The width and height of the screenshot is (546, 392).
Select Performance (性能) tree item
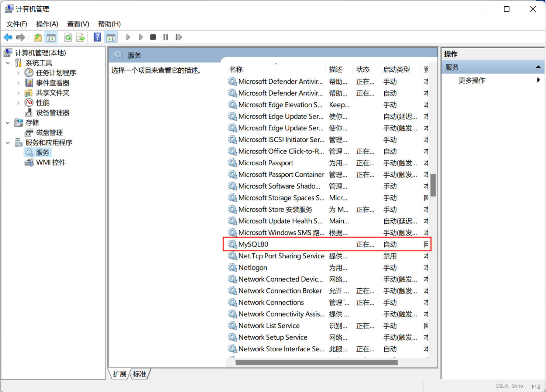click(43, 103)
